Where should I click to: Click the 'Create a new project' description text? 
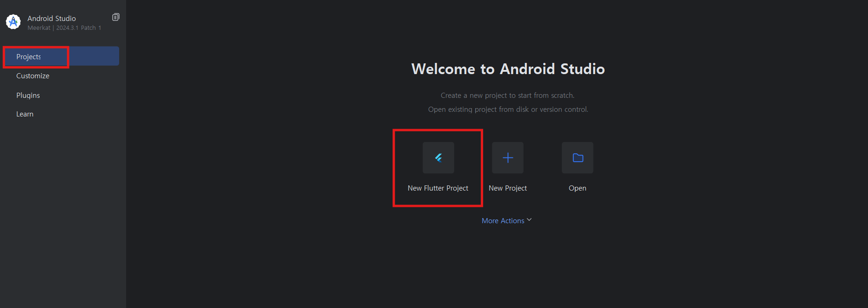tap(508, 96)
